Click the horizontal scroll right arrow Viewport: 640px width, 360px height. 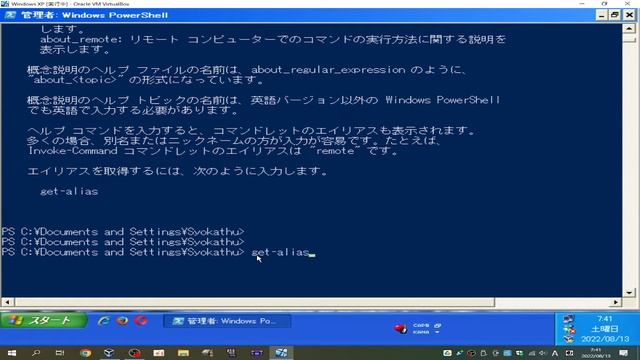616,302
